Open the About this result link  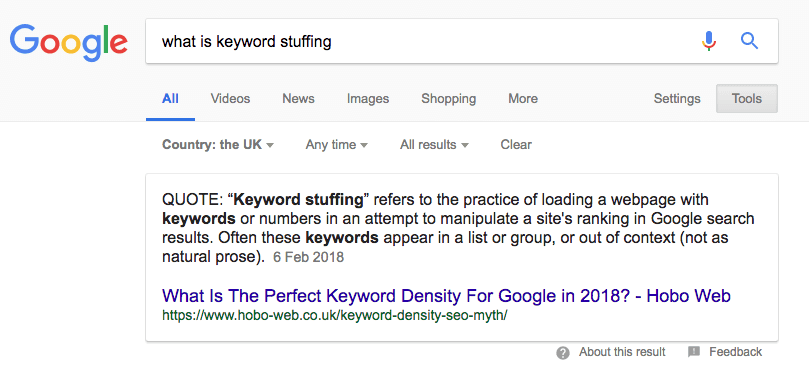pyautogui.click(x=622, y=352)
